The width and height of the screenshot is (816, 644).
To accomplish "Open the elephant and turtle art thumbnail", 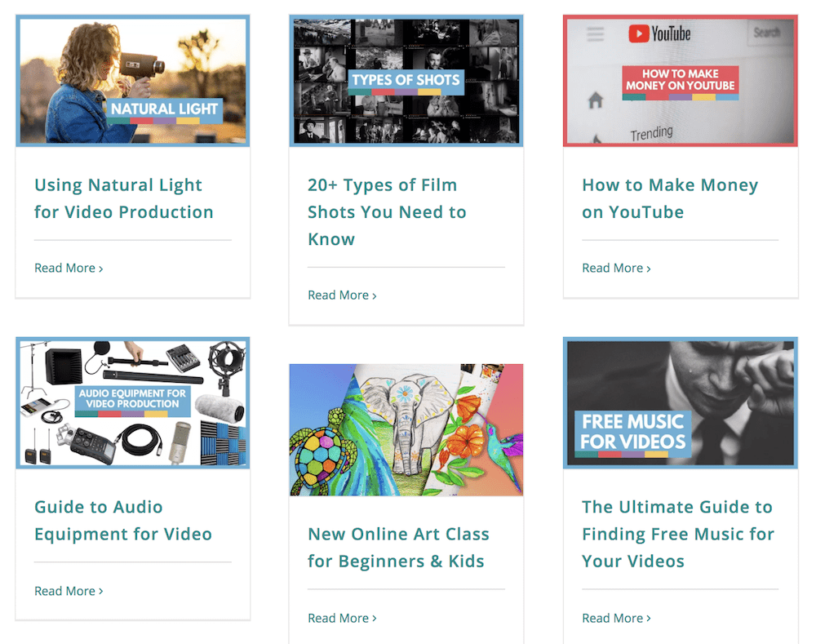I will click(406, 429).
